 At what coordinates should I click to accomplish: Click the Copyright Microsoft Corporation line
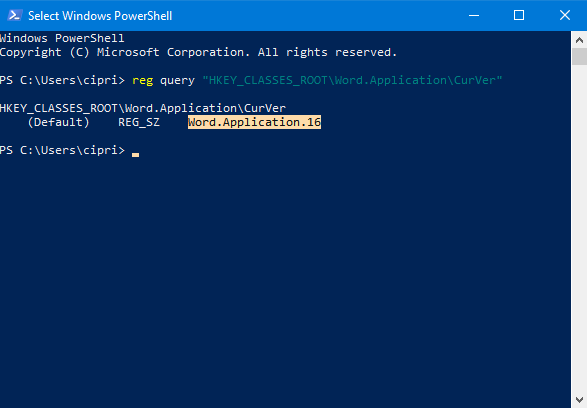point(198,52)
